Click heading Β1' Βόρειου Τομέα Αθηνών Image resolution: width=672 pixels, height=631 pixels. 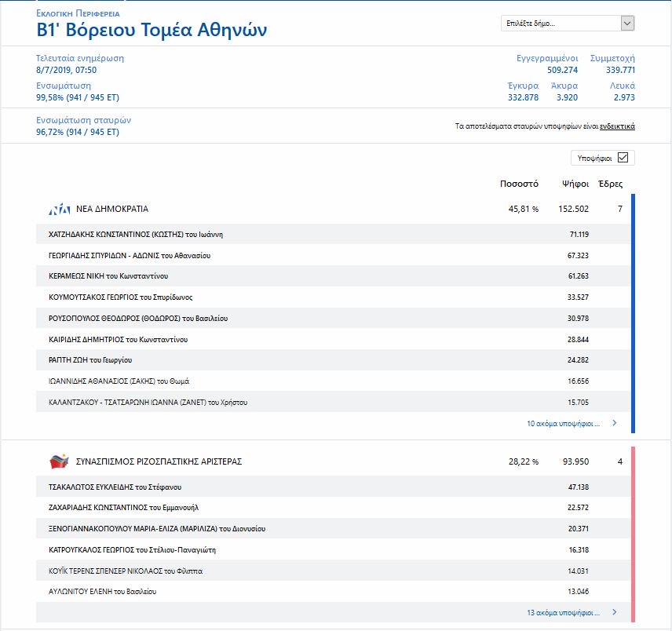152,30
